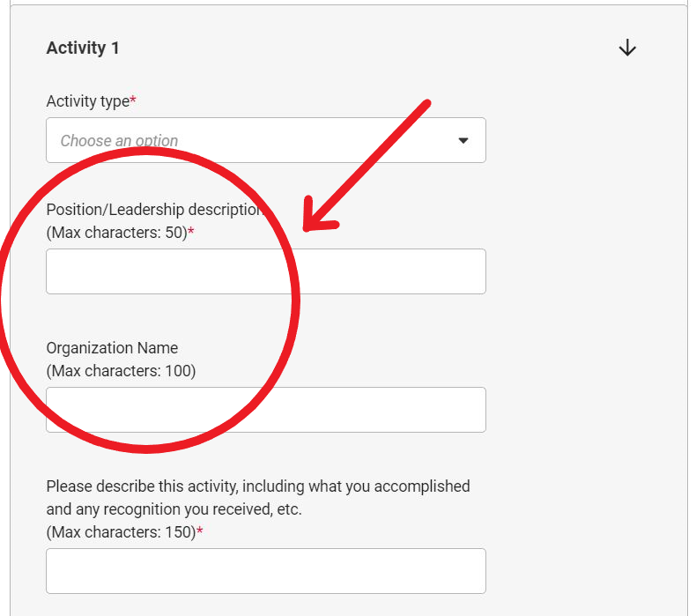Image resolution: width=696 pixels, height=616 pixels.
Task: Click the "Organization Name" label
Action: [x=112, y=348]
